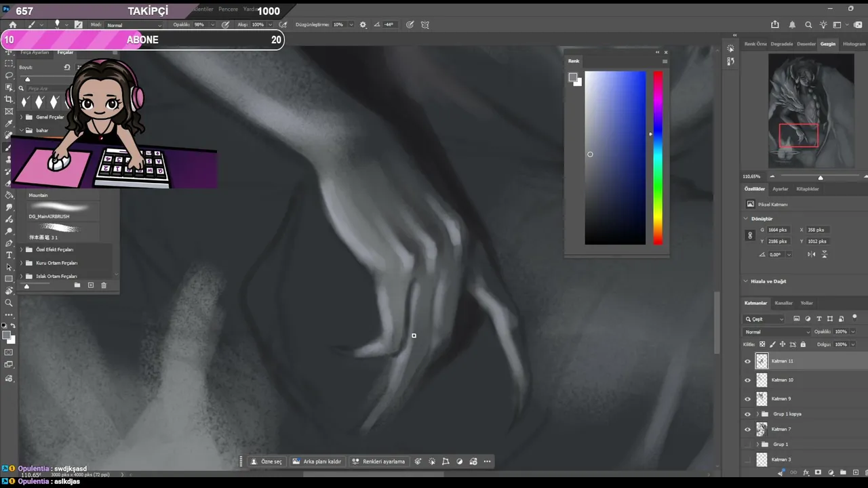Show hidden group Grup 1
Image resolution: width=868 pixels, height=488 pixels.
click(x=748, y=445)
